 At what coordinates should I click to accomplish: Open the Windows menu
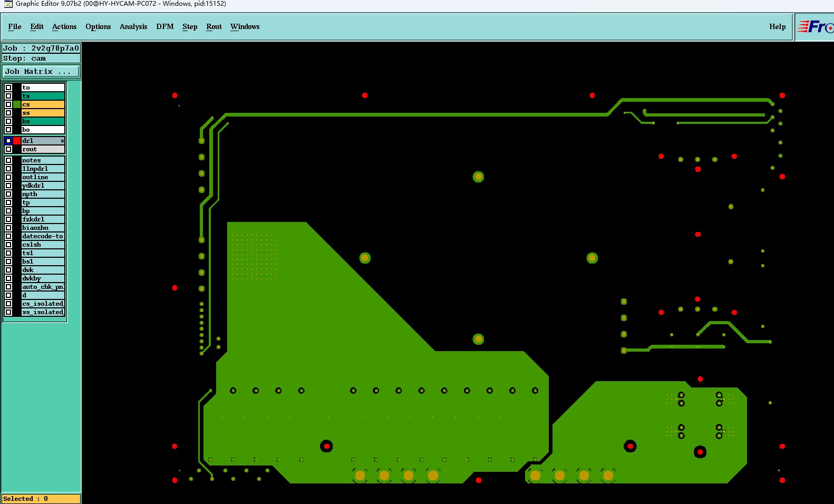[x=245, y=27]
